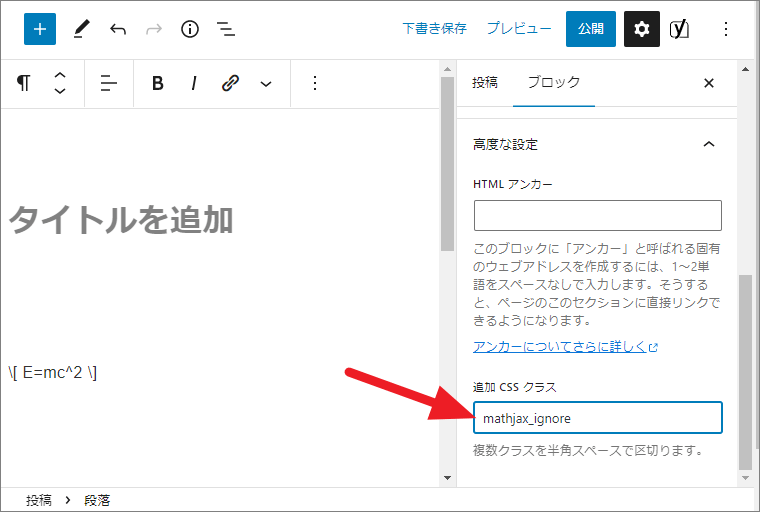Viewport: 760px width, 512px height.
Task: Click the blue block inserter plus button
Action: pyautogui.click(x=40, y=29)
